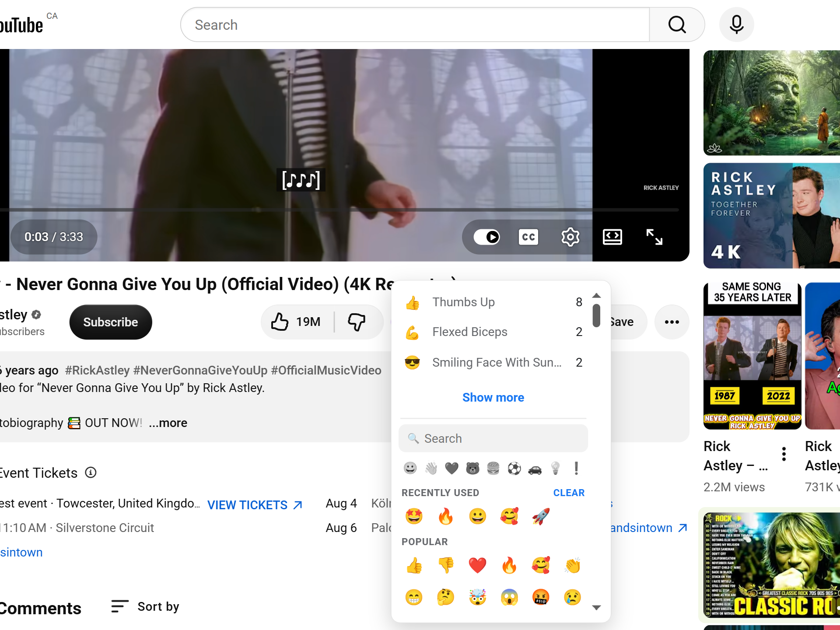The width and height of the screenshot is (840, 630).
Task: Jump to heart emoji category tab
Action: pyautogui.click(x=451, y=468)
